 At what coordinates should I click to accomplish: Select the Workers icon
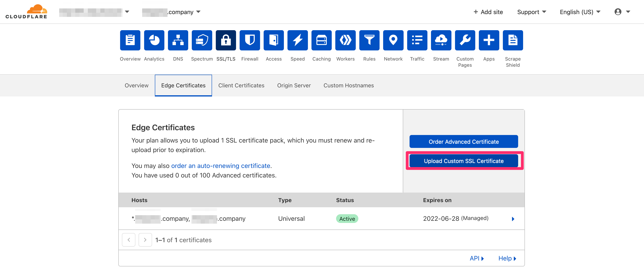(x=345, y=40)
